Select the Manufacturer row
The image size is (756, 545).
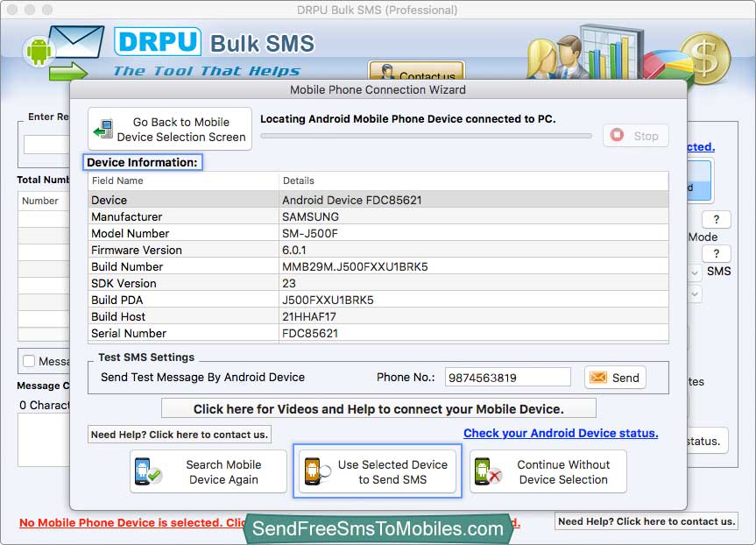pos(378,216)
